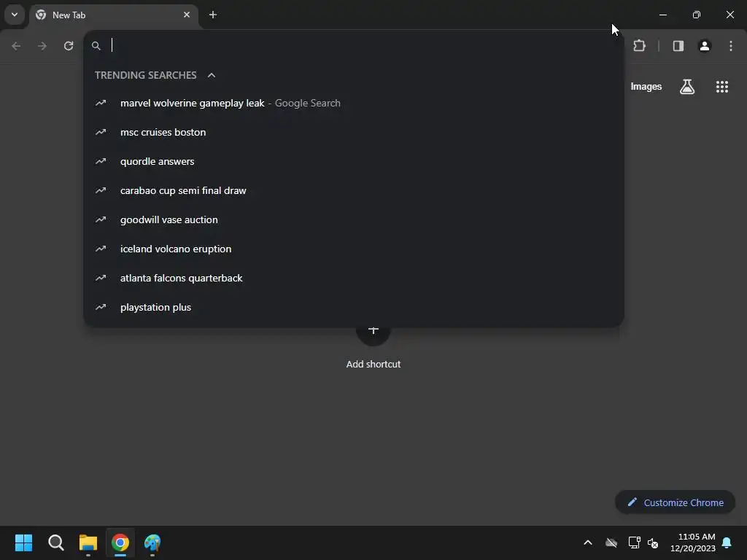Select suggestion marvel wolverine gameplay leak

tap(354, 103)
